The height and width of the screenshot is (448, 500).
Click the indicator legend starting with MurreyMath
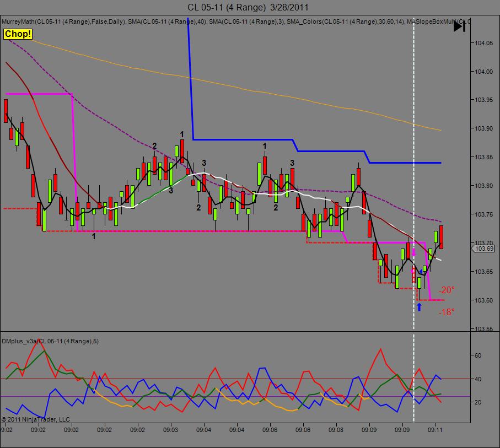point(235,21)
